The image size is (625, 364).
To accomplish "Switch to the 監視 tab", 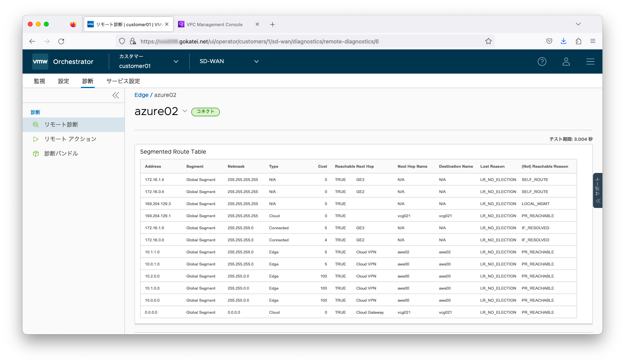I will (39, 81).
